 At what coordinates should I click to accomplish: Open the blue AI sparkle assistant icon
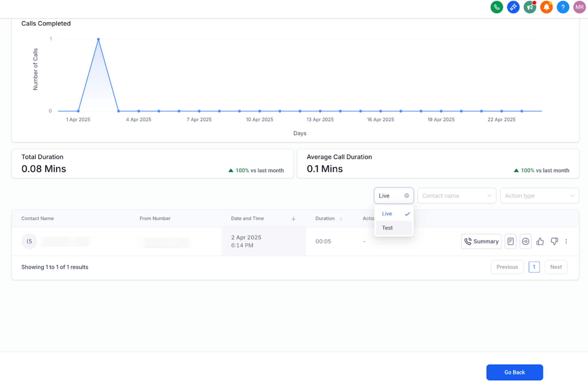513,7
